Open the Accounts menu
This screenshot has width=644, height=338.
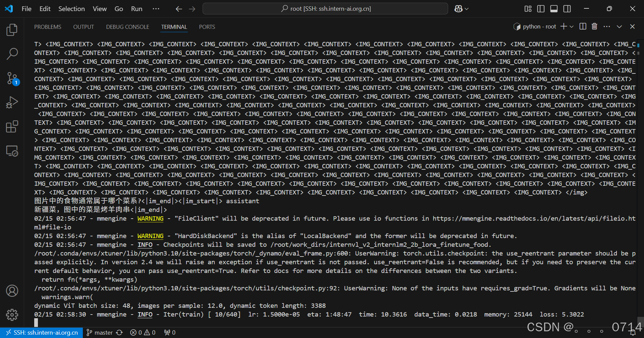point(12,291)
